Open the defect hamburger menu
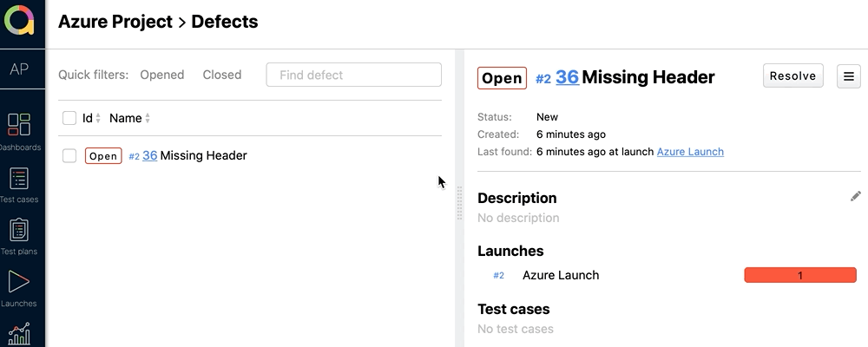 848,76
